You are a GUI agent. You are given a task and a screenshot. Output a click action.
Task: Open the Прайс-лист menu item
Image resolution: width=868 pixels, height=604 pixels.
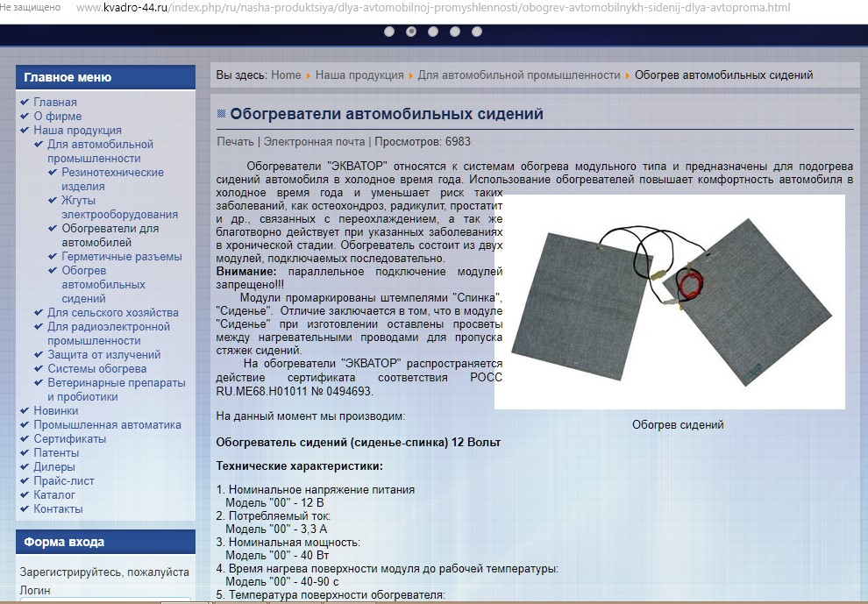(x=64, y=480)
